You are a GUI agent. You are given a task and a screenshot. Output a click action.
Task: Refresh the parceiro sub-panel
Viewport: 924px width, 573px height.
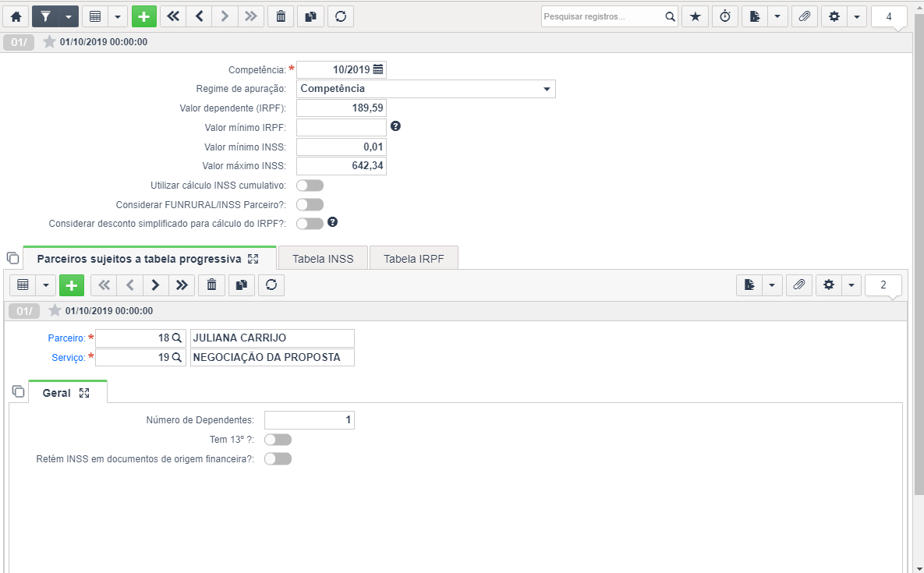tap(271, 285)
